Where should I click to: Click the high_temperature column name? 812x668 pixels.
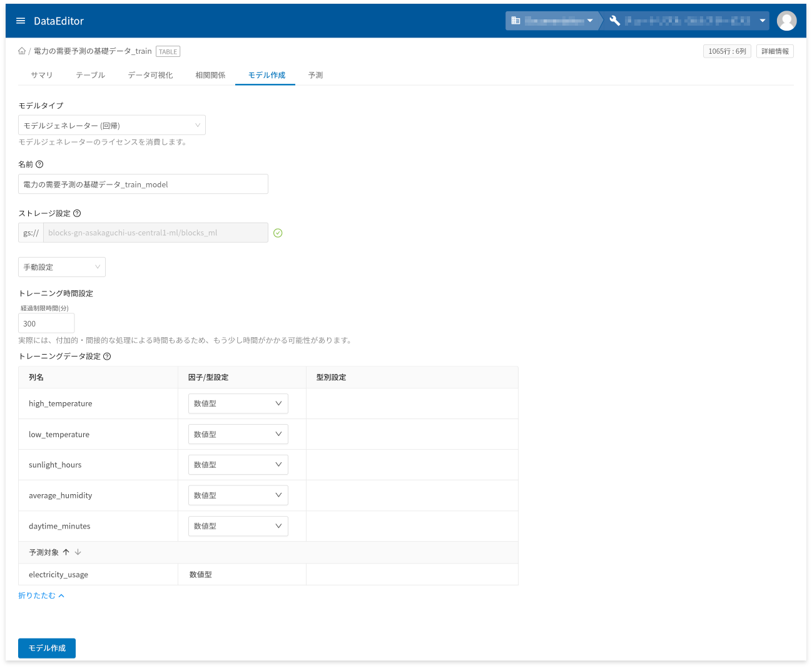tap(60, 403)
